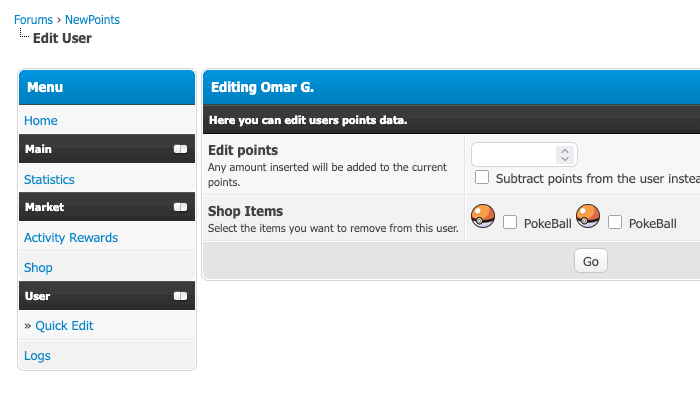Collapse the Main menu section
Viewport: 700px width, 400px height.
[180, 149]
